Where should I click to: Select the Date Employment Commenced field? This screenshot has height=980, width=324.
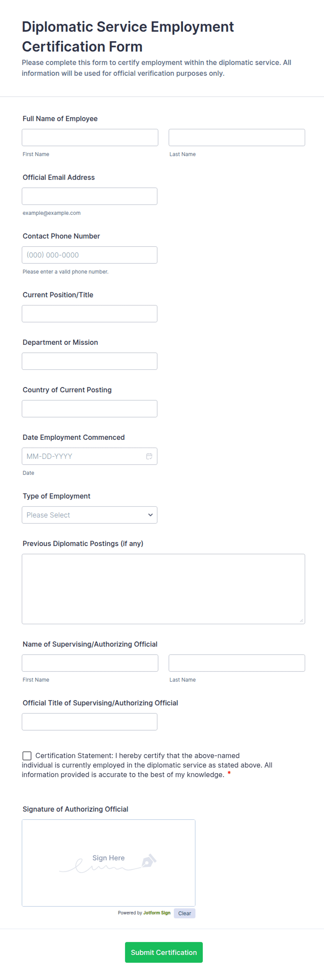(90, 456)
